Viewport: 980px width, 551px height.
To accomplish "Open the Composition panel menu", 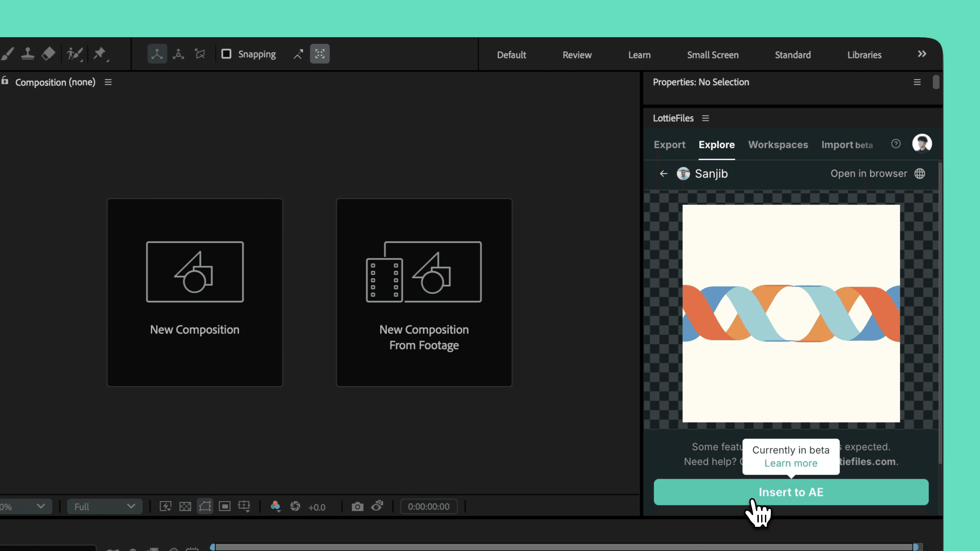I will (108, 82).
